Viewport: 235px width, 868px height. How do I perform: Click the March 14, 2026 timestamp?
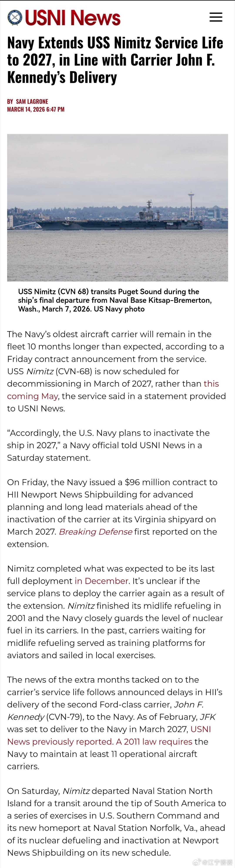pos(36,109)
